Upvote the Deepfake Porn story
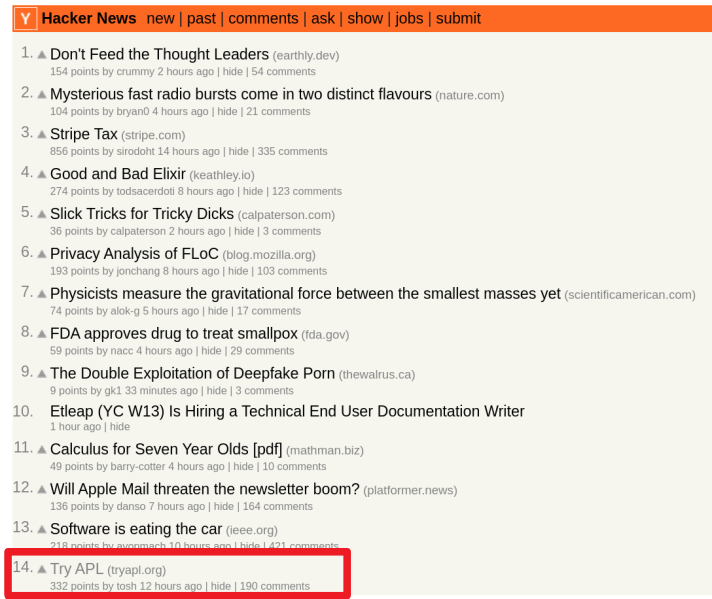The height and width of the screenshot is (599, 712). tap(42, 374)
